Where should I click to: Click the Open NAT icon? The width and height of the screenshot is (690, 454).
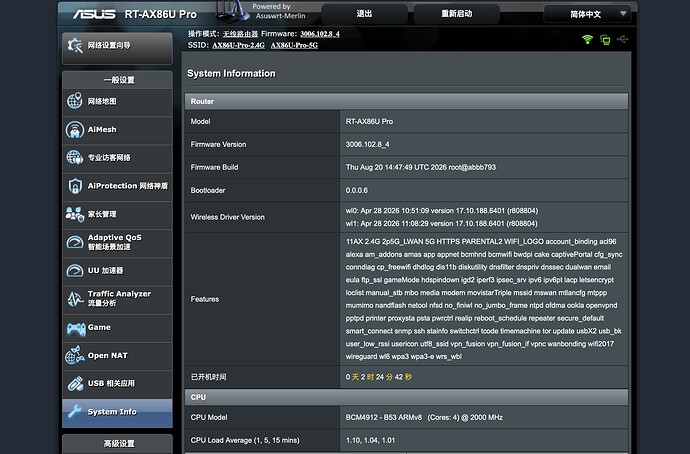(x=74, y=355)
